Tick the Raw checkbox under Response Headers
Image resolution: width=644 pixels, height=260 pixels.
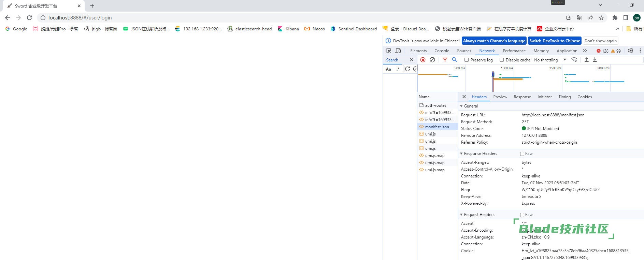[x=522, y=154]
